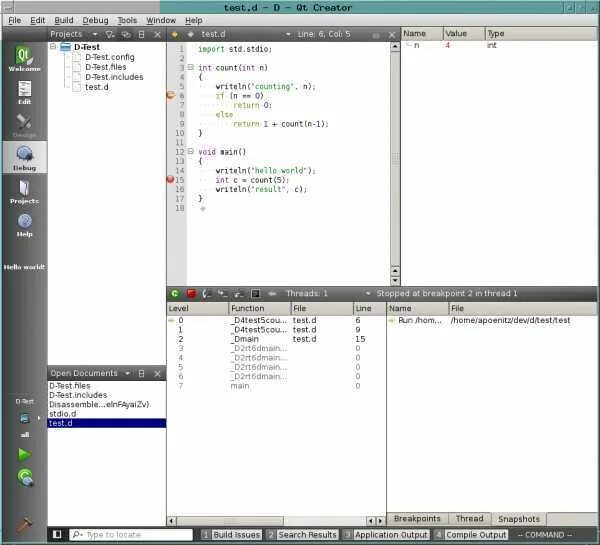Collapse the D-Test project tree
The width and height of the screenshot is (600, 545).
(x=53, y=47)
